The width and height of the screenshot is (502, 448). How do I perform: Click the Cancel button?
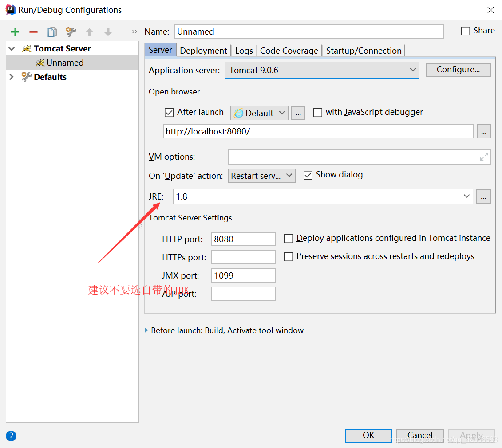(x=420, y=436)
